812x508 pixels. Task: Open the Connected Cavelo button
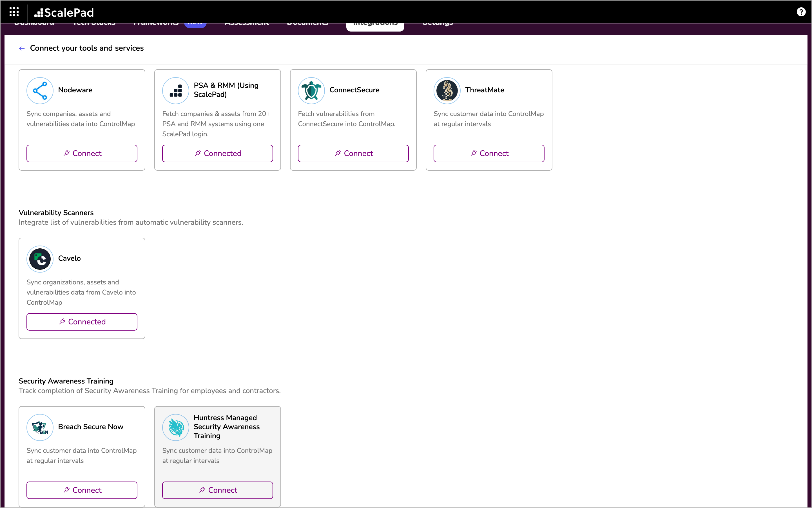click(x=82, y=322)
